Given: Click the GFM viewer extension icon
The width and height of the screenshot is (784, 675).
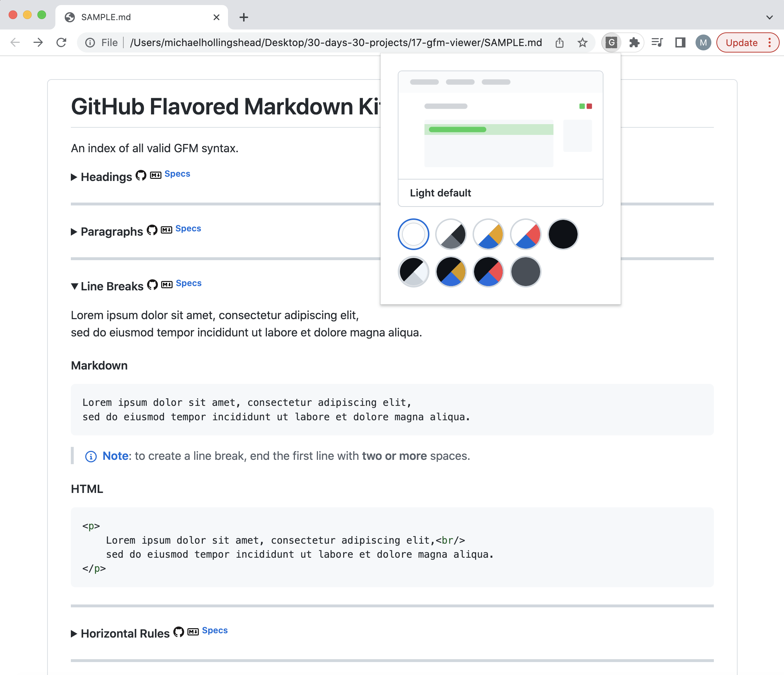Looking at the screenshot, I should click(x=611, y=42).
